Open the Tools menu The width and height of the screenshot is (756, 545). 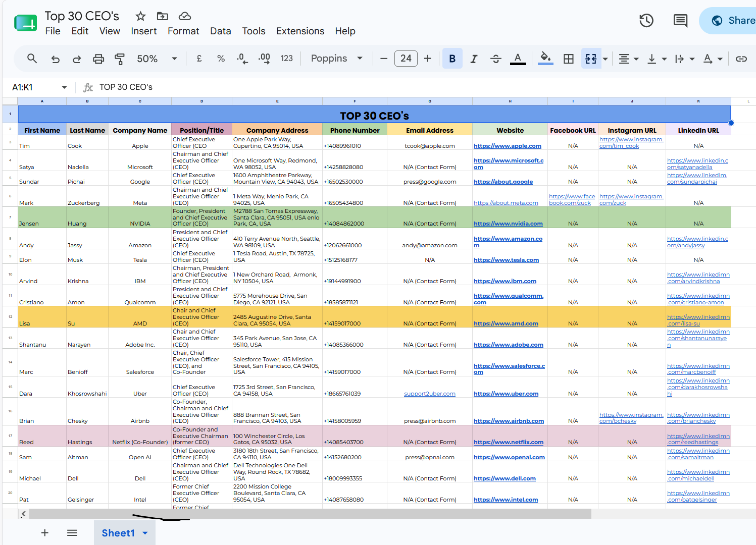[x=254, y=31]
